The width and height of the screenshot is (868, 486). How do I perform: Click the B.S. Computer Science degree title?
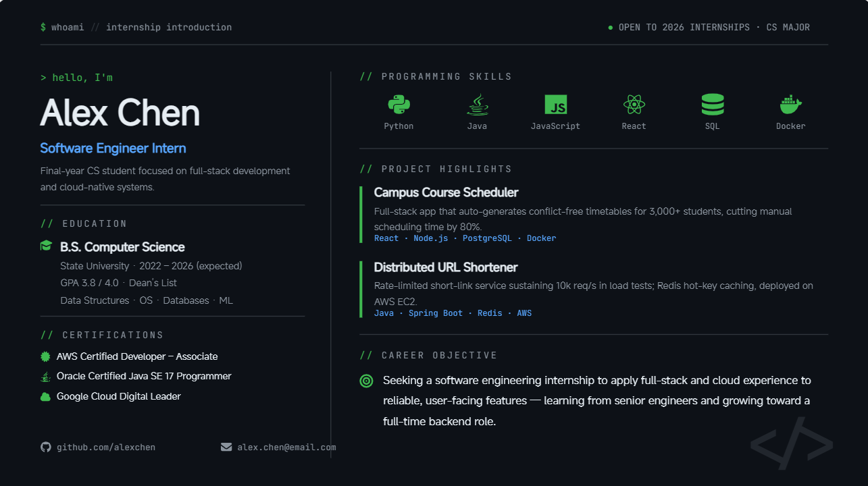122,247
